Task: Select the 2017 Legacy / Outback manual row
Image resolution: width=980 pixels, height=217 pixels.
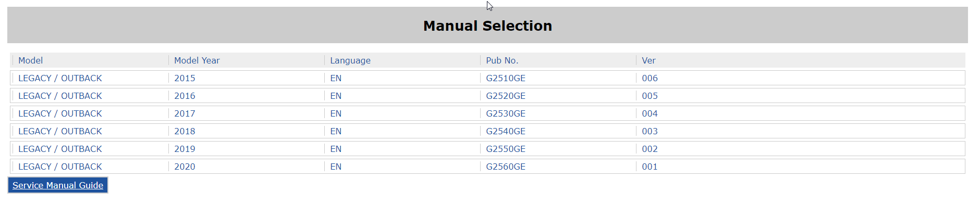Action: [x=487, y=113]
